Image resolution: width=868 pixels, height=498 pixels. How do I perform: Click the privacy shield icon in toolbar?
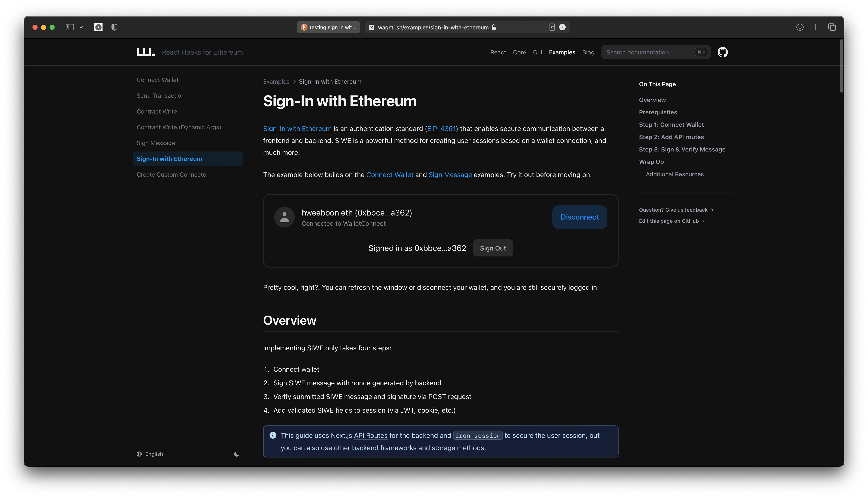pyautogui.click(x=114, y=27)
